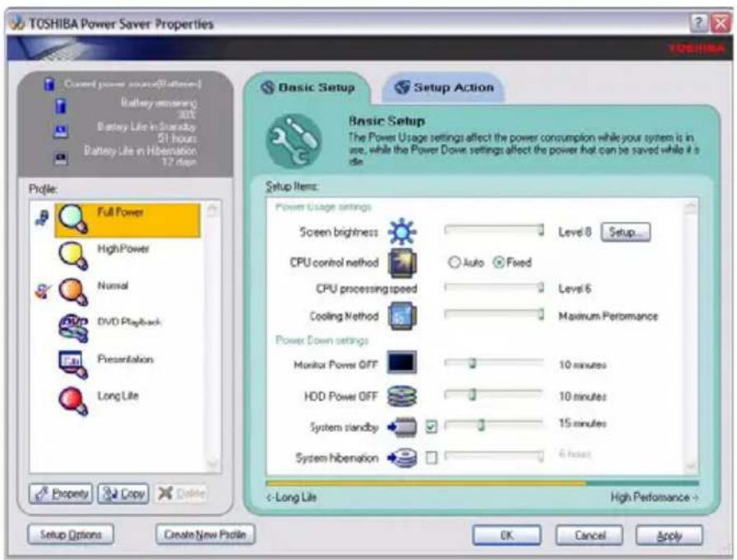737x560 pixels.
Task: Click the System hibernation disk icon
Action: (402, 457)
